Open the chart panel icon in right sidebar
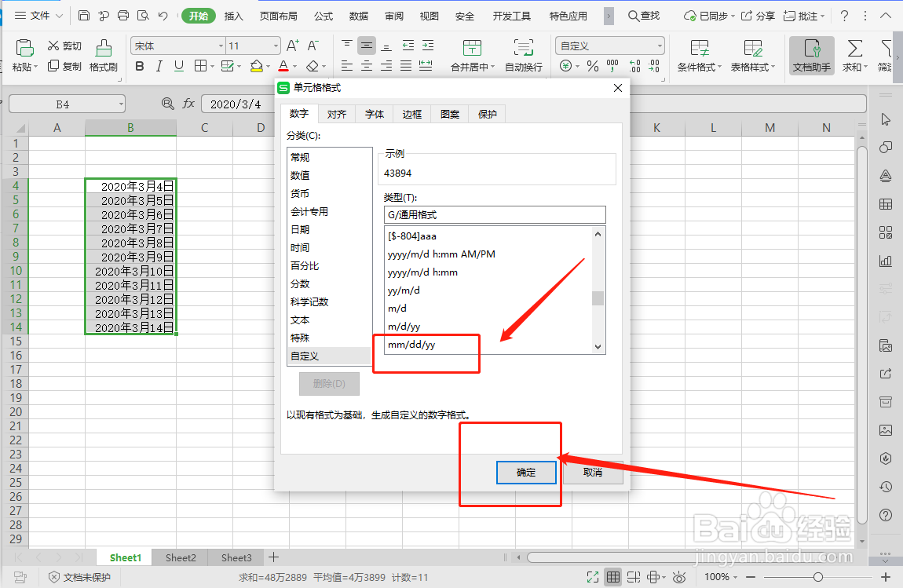Viewport: 903px width, 588px height. pyautogui.click(x=886, y=261)
